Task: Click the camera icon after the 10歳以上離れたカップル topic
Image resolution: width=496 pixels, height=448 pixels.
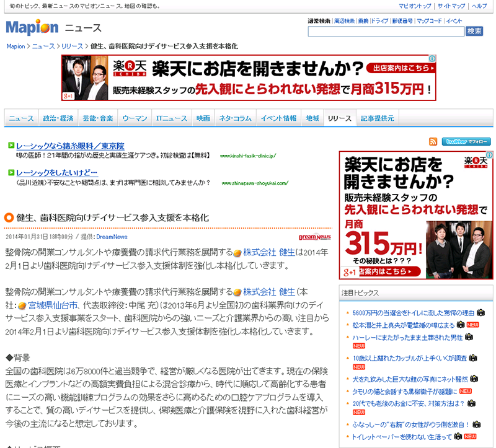Action: 473,358
